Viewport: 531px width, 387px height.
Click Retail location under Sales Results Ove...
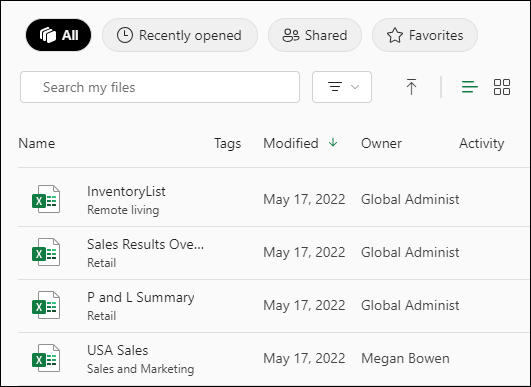click(102, 263)
